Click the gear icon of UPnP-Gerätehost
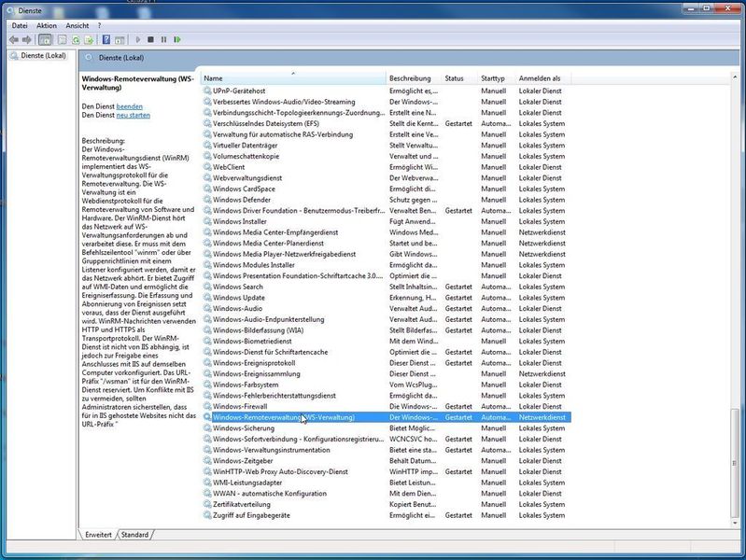746x560 pixels. point(207,91)
